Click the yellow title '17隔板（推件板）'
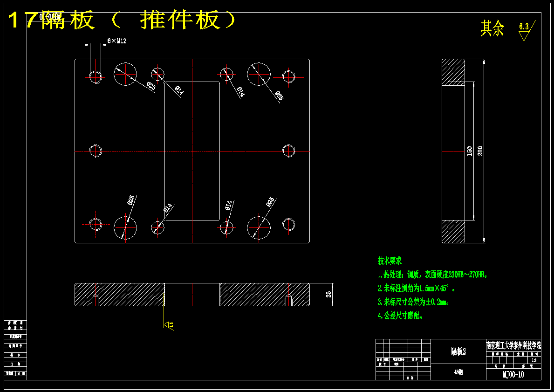 tap(122, 20)
